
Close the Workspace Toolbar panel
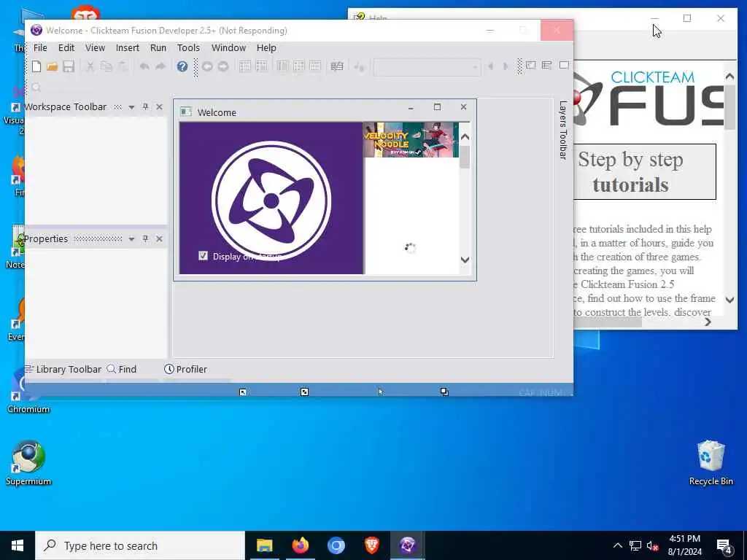pos(160,106)
